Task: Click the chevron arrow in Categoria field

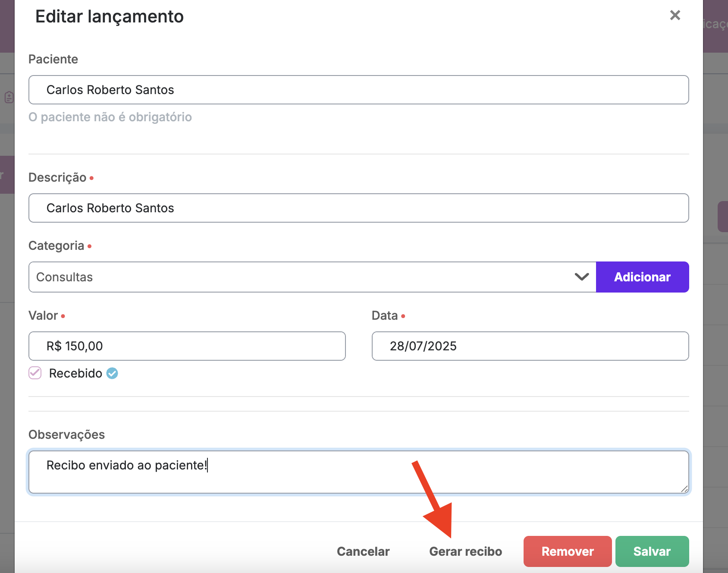Action: click(582, 277)
